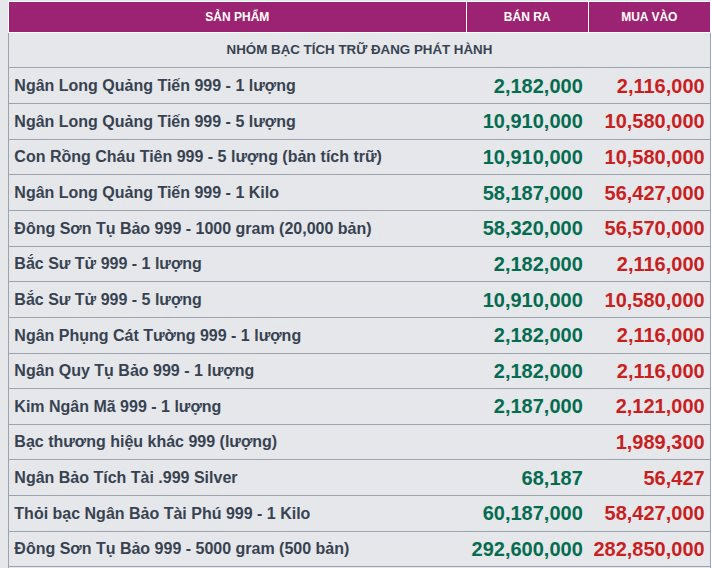711x568 pixels.
Task: Select Đồng Sơn Tụ Bảo 1000 gram product
Action: coord(193,228)
